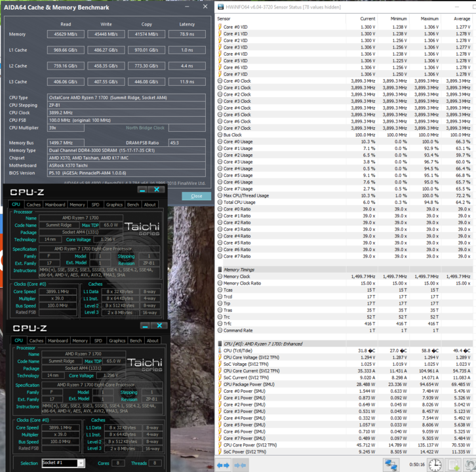Image resolution: width=476 pixels, height=472 pixels.
Task: Open Mainboard tab in upper CPU-Z
Action: 55,205
